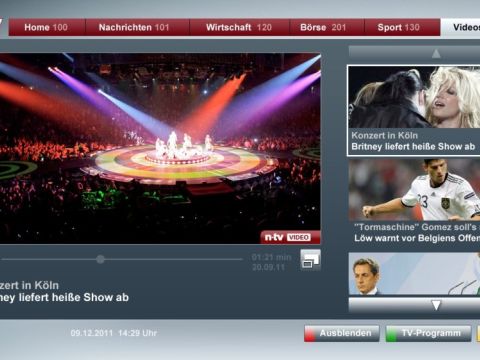
Task: Click the Ausblenden red button
Action: [342, 333]
